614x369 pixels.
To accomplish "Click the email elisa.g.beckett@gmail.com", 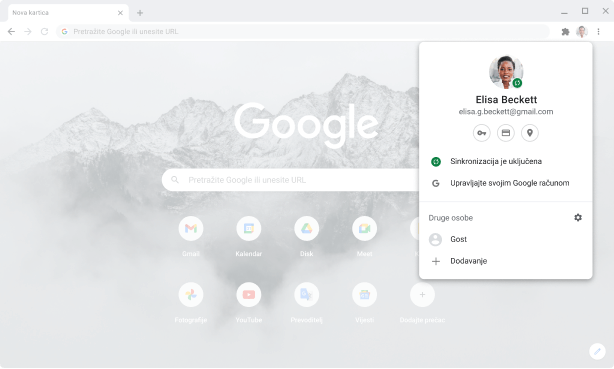I will pyautogui.click(x=506, y=112).
